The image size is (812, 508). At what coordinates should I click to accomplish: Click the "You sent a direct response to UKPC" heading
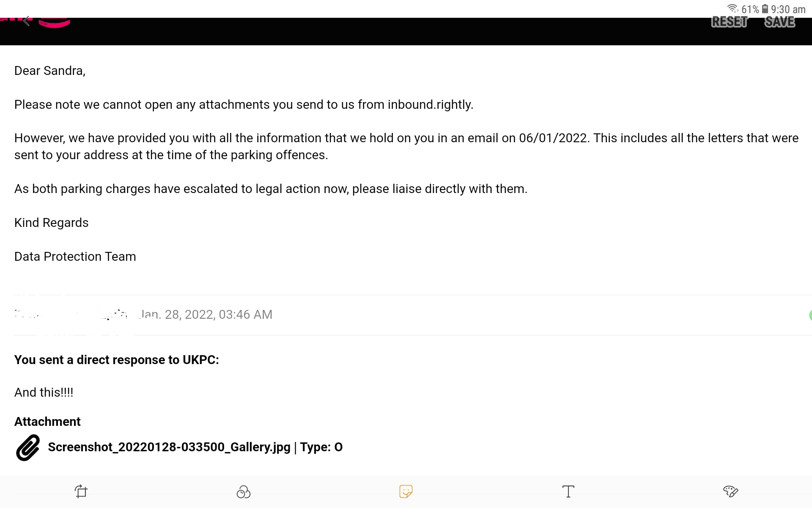pos(117,360)
